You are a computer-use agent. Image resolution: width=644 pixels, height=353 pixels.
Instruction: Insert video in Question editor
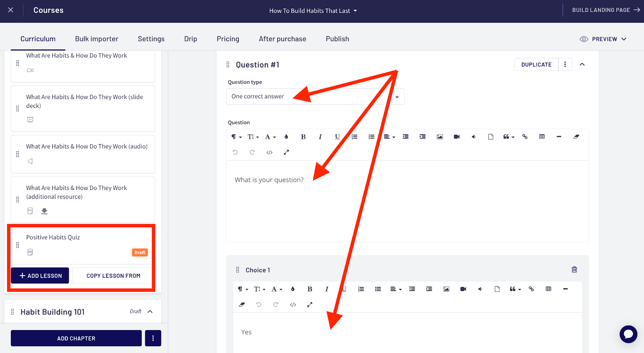457,137
